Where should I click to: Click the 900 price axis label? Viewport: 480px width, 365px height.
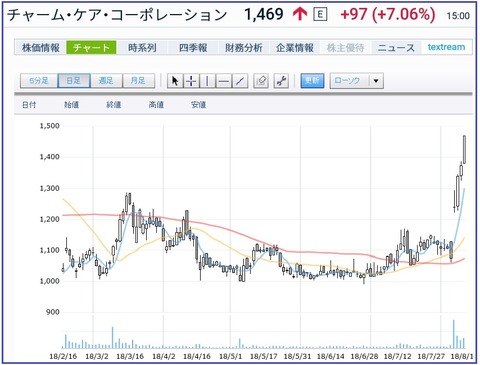coord(53,312)
